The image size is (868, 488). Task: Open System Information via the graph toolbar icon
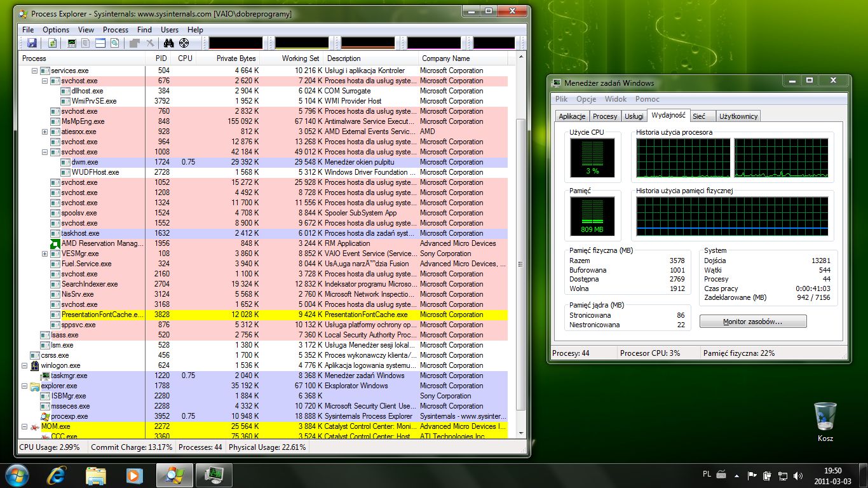point(72,43)
